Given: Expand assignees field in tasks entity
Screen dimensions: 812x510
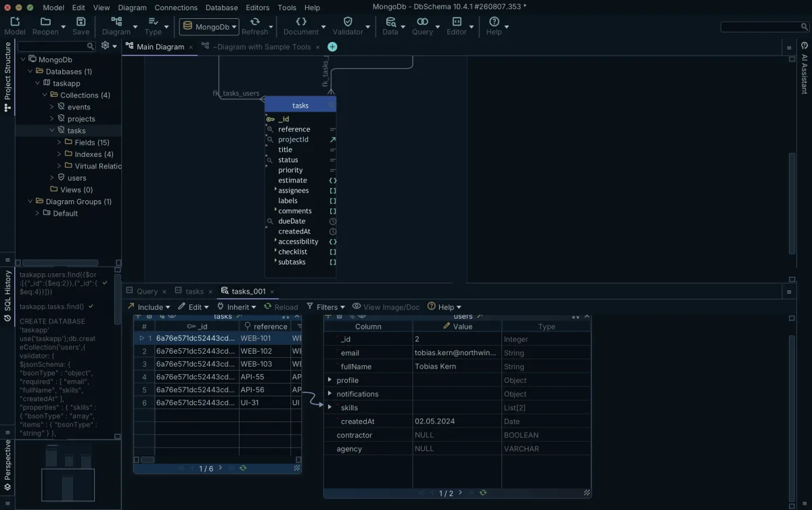Looking at the screenshot, I should [x=275, y=190].
